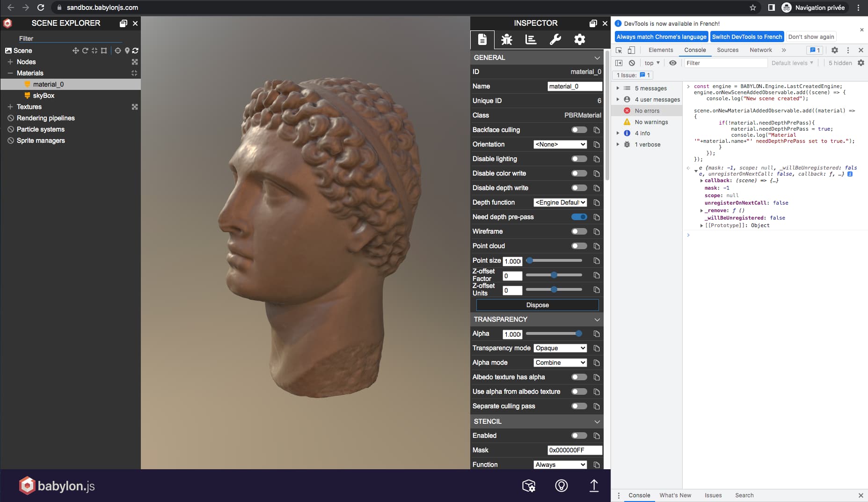
Task: Open the Statistics tab in Inspector
Action: 531,40
